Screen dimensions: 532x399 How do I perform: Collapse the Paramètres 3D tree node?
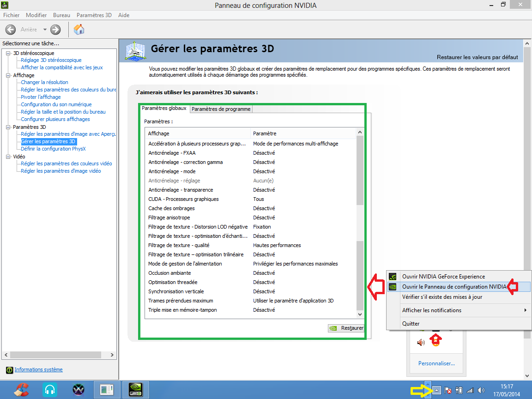[8, 127]
